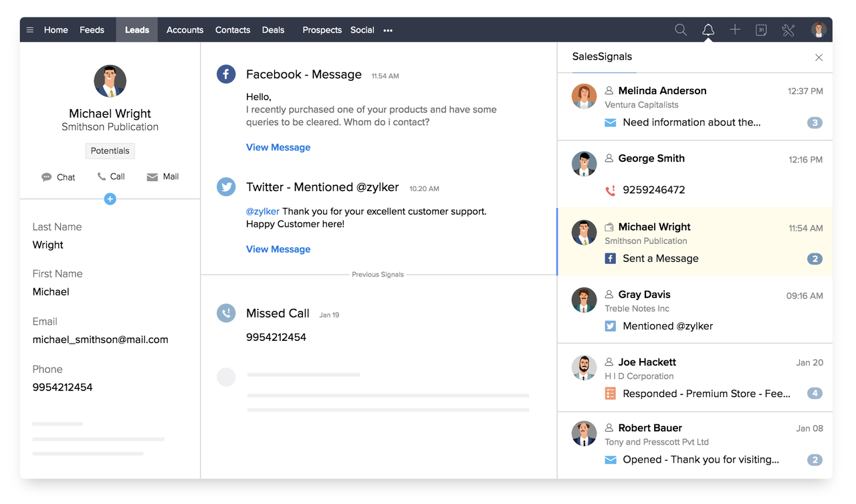The height and width of the screenshot is (504, 856).
Task: Click Melinda Anderson's avatar
Action: (x=584, y=97)
